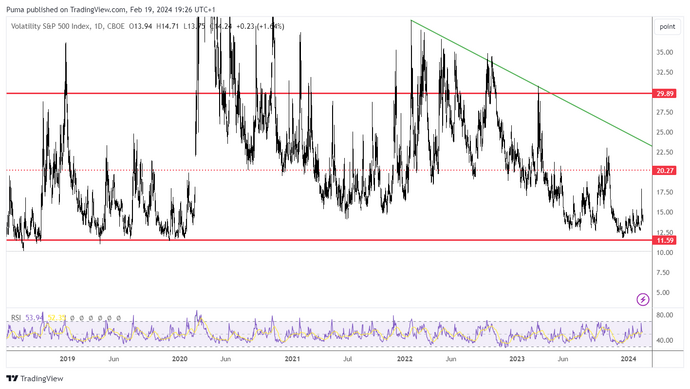Screen dimensions: 690x389
Task: Click the RSI indicator legend label
Action: (x=16, y=318)
